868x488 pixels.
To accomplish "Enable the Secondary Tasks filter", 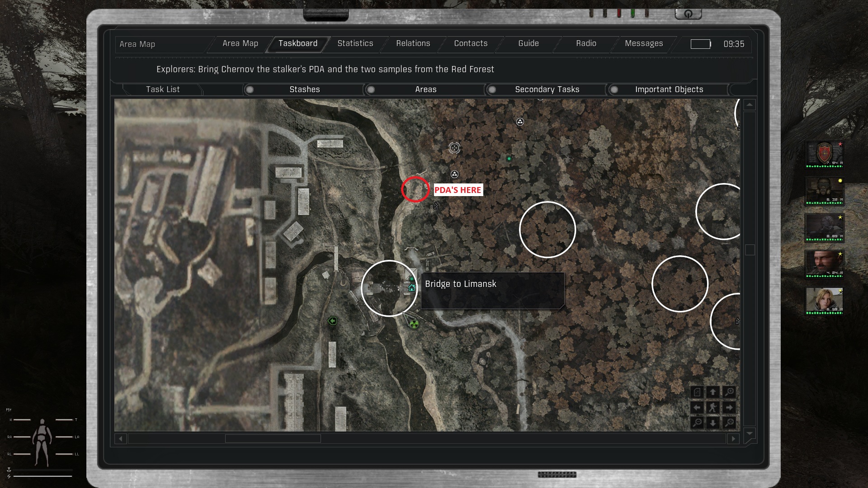I will click(x=492, y=89).
